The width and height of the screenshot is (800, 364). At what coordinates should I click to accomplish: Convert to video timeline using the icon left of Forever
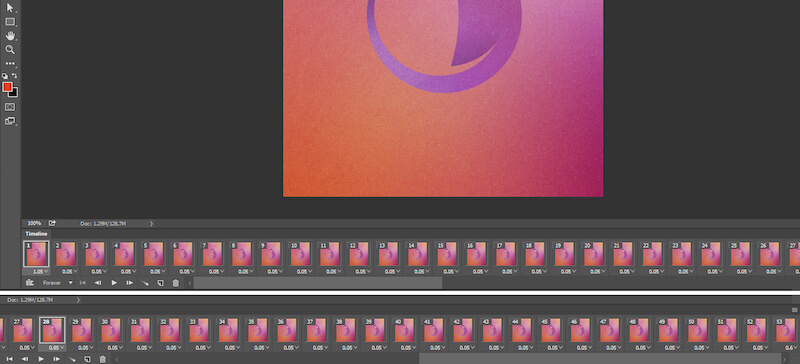[x=30, y=283]
